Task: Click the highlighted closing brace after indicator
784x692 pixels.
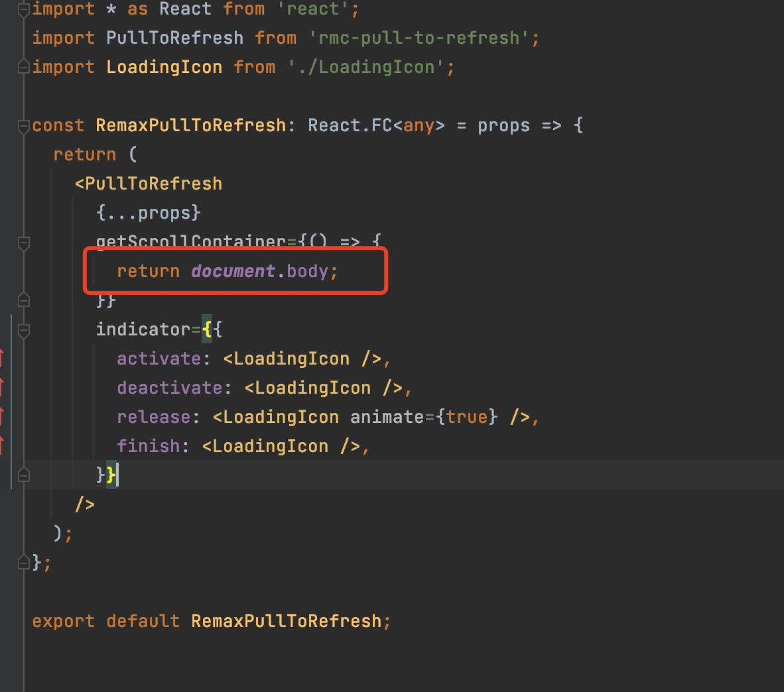Action: coord(111,475)
